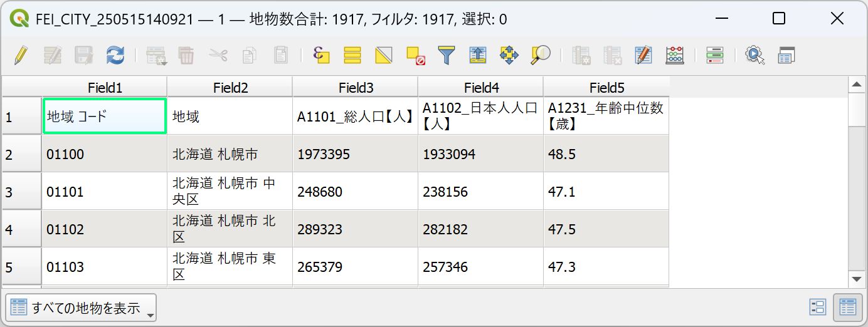The height and width of the screenshot is (327, 868).
Task: Open the filter/select by form funnel icon
Action: [446, 55]
